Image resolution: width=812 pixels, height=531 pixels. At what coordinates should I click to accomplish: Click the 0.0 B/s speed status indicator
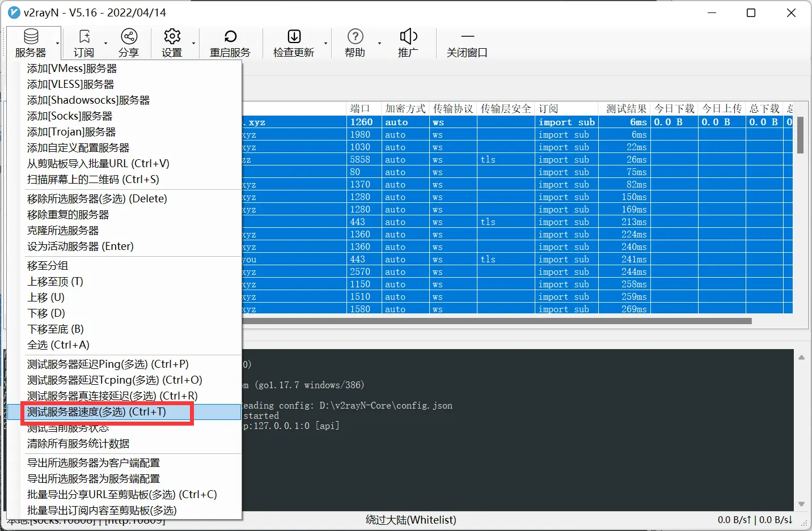[x=755, y=520]
